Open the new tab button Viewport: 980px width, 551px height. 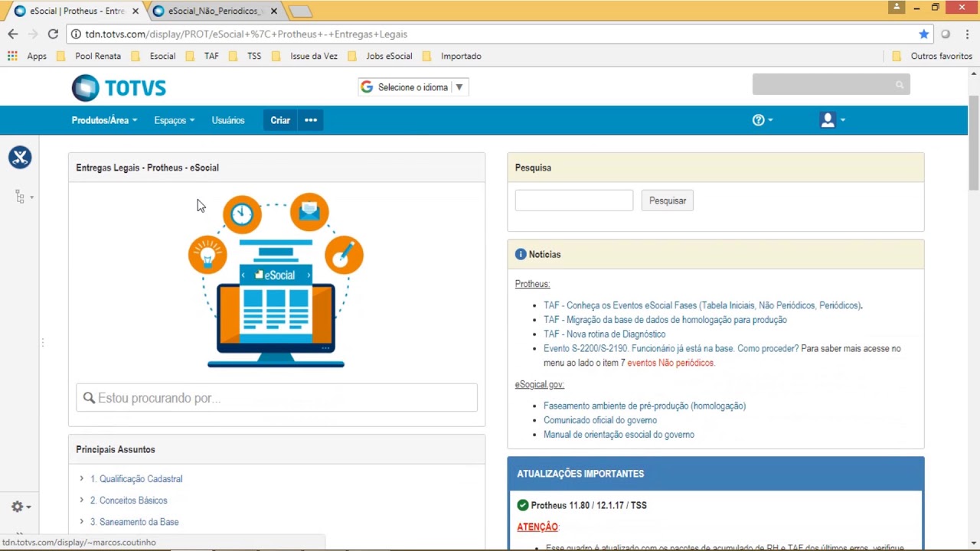point(299,11)
